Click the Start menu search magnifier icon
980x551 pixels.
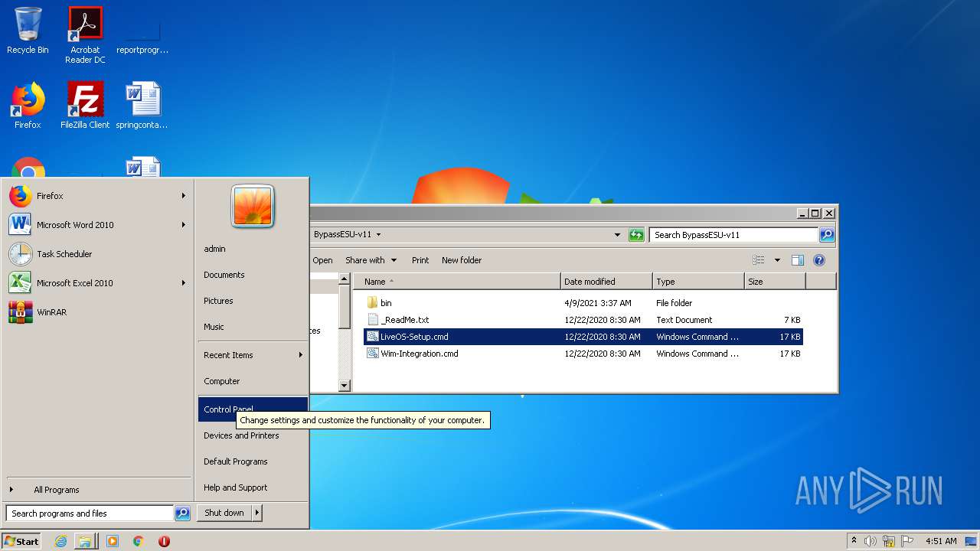click(x=182, y=514)
